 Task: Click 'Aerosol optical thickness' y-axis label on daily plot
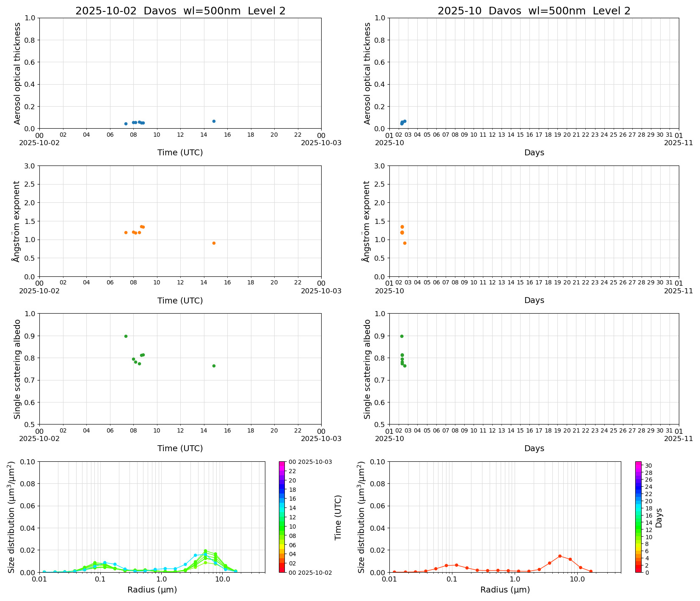(17, 73)
